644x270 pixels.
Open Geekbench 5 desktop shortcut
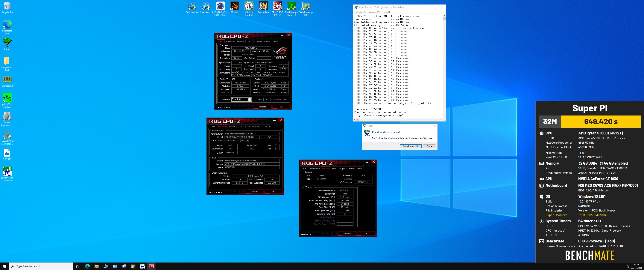(x=206, y=7)
